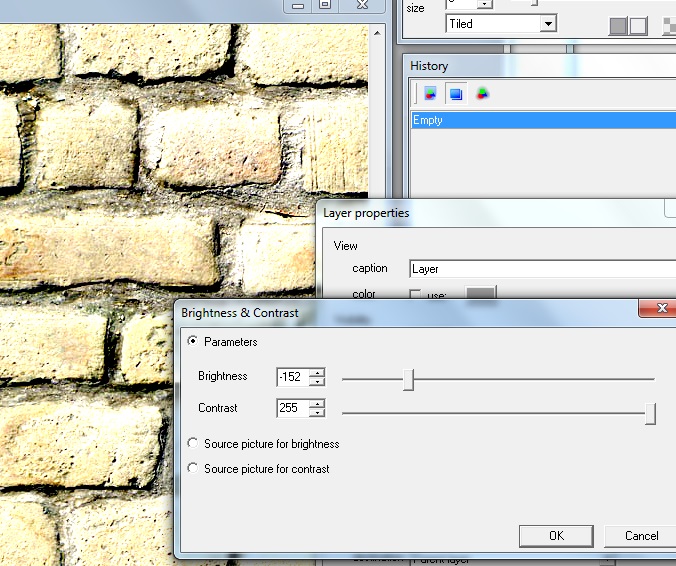Click the layer color swatch next to 'use'
This screenshot has height=566, width=676.
click(x=482, y=294)
